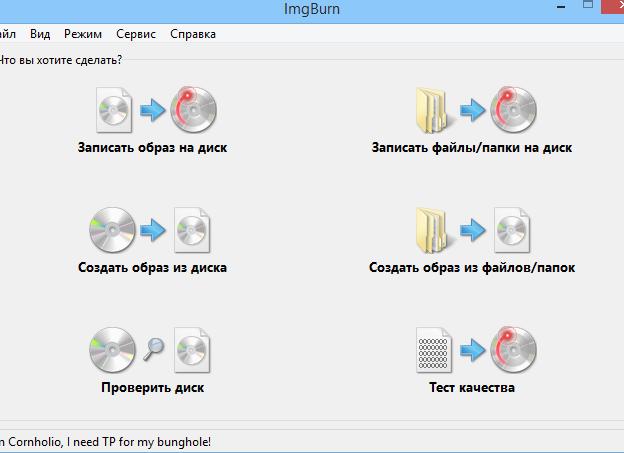Click the status bar message about Cornholio
Image resolution: width=624 pixels, height=453 pixels.
(105, 442)
